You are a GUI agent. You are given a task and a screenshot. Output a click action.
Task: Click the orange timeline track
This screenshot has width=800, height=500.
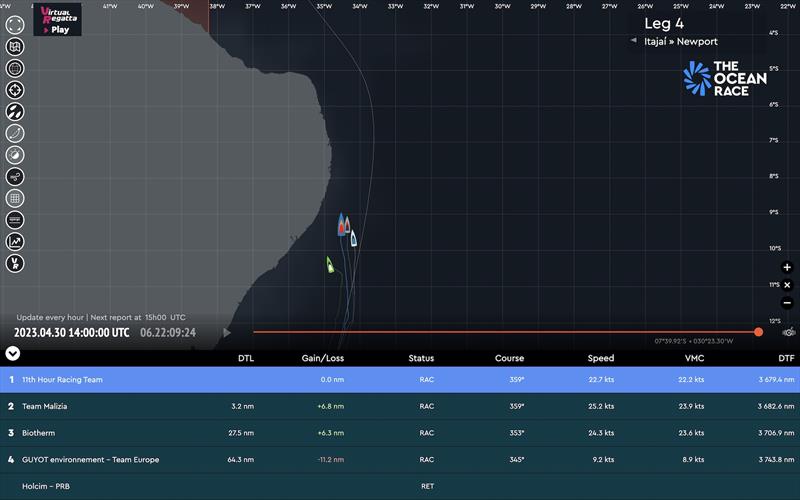tap(504, 332)
